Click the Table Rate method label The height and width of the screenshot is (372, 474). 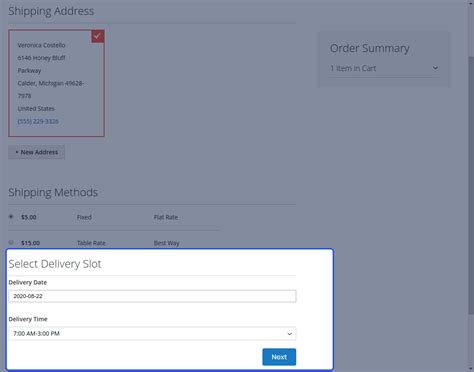[x=91, y=243]
